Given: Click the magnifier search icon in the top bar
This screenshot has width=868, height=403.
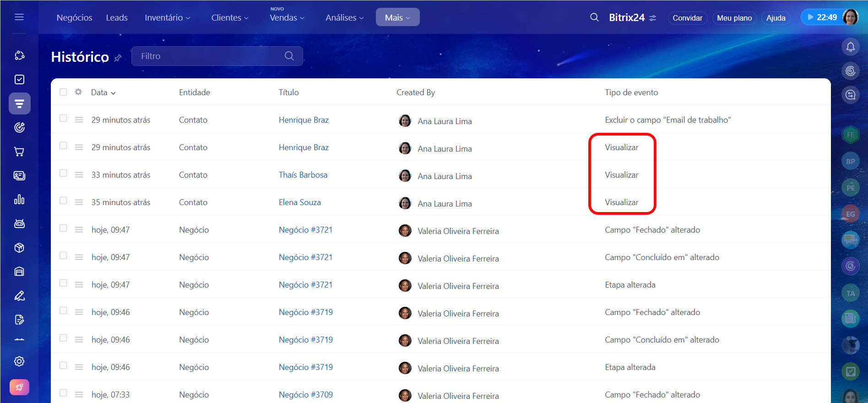Looking at the screenshot, I should click(594, 17).
